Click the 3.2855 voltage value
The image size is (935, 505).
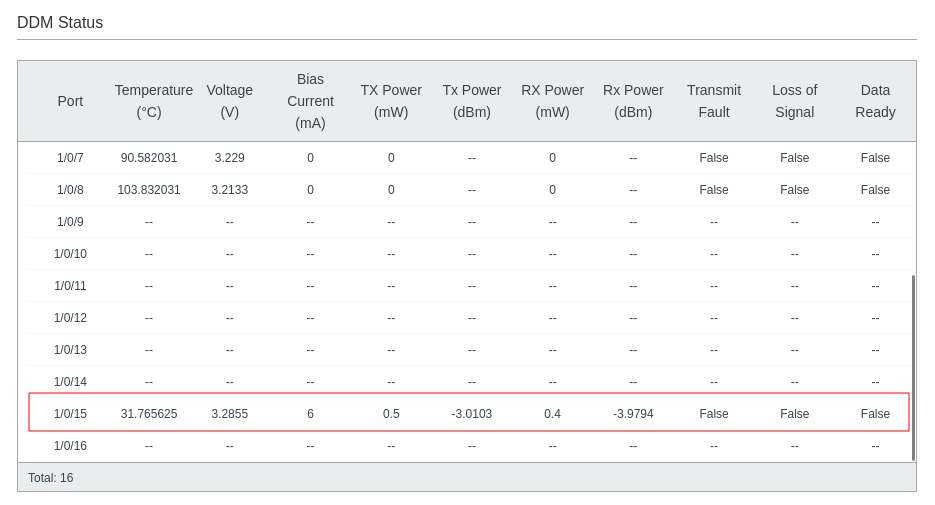point(229,414)
